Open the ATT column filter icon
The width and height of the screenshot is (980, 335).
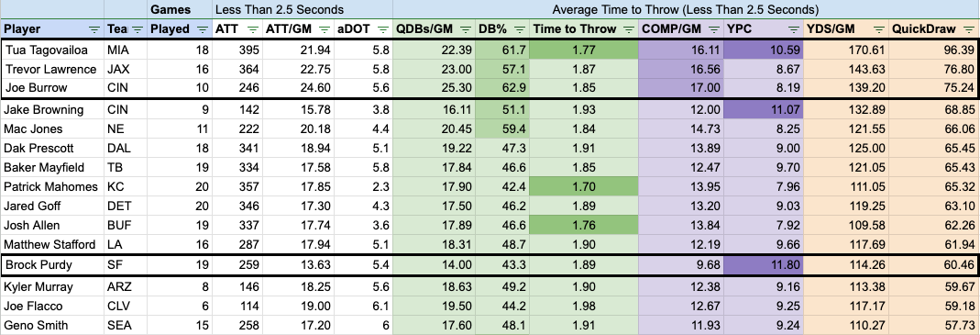(252, 28)
